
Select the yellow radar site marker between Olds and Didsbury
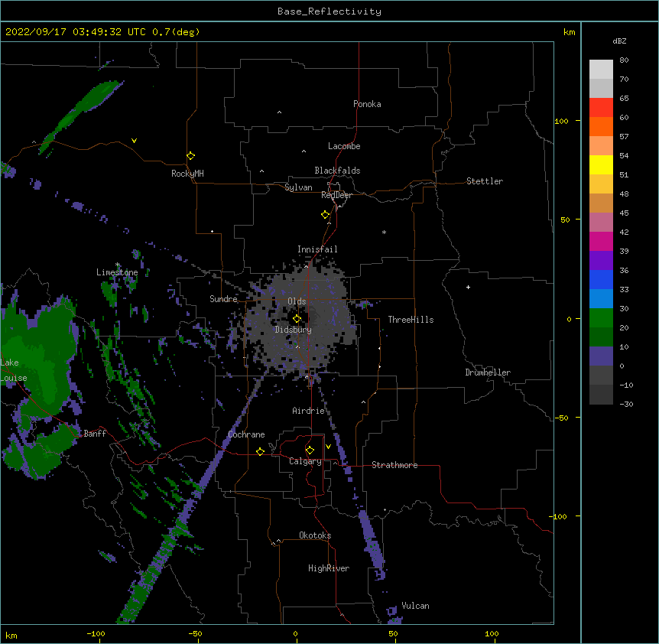(x=297, y=319)
